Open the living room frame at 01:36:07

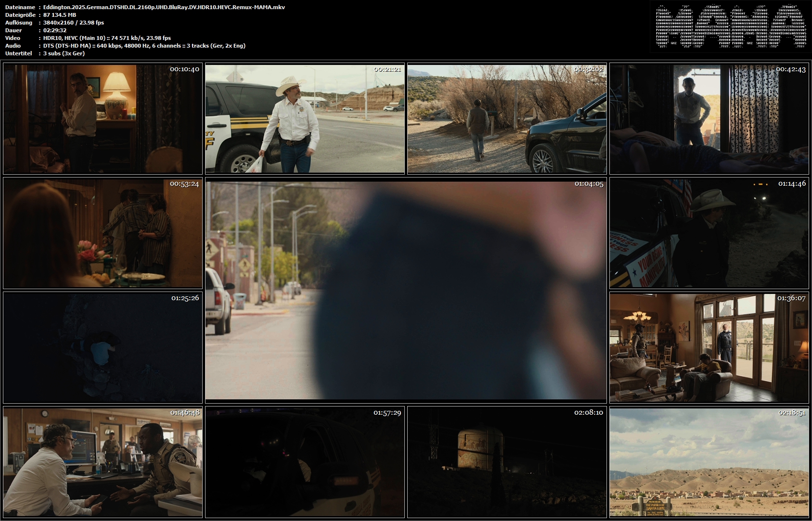coord(709,347)
